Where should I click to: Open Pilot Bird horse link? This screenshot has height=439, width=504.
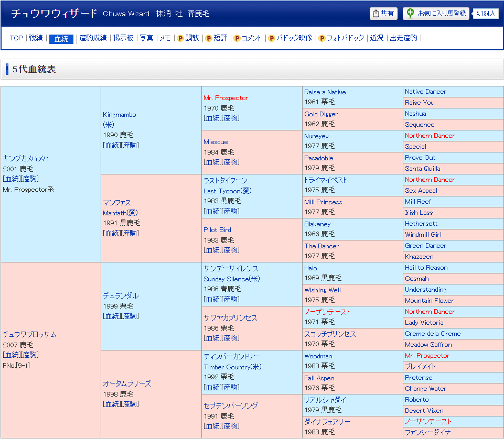pos(217,230)
